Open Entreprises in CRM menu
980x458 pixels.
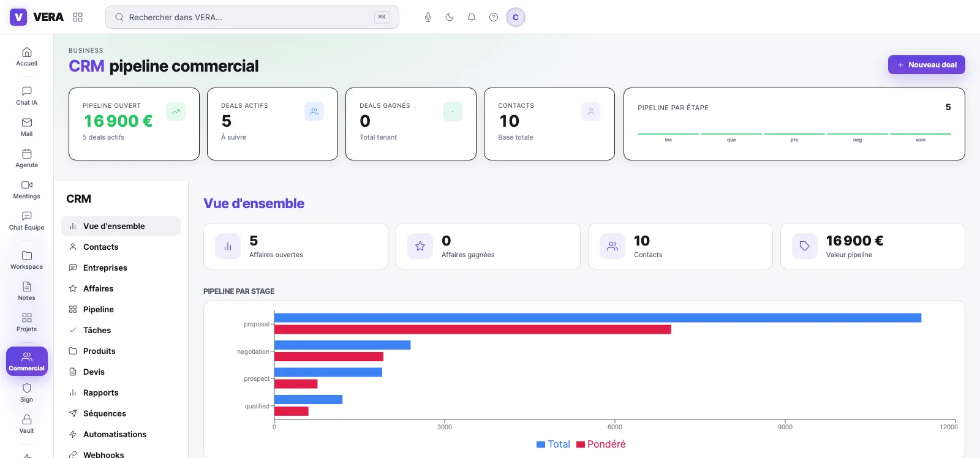click(x=121, y=268)
